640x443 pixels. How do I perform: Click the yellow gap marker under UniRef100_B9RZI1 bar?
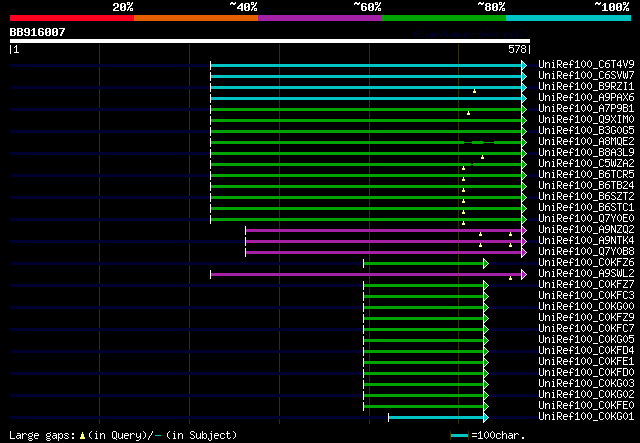[474, 91]
